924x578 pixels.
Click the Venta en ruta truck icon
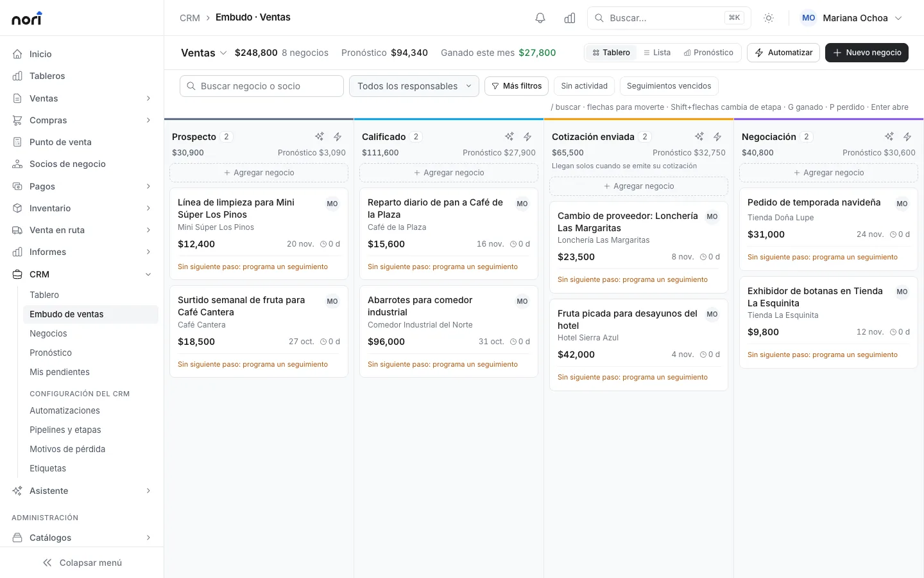[17, 230]
